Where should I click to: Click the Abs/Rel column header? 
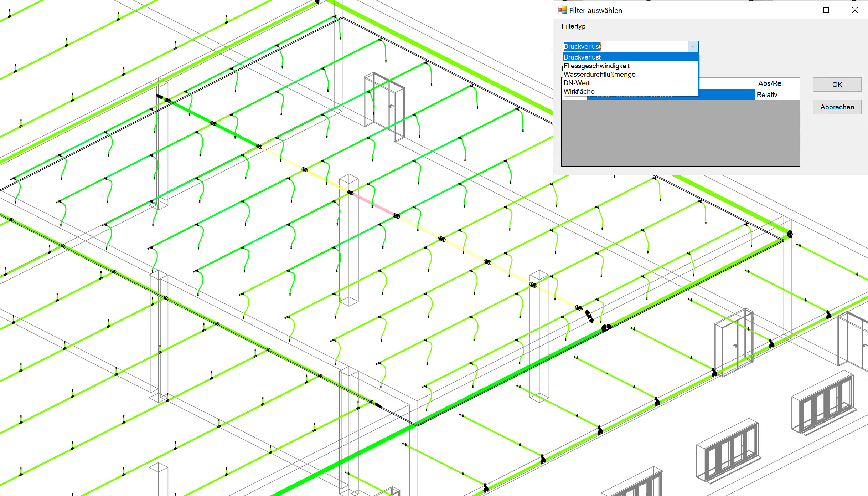[x=777, y=83]
